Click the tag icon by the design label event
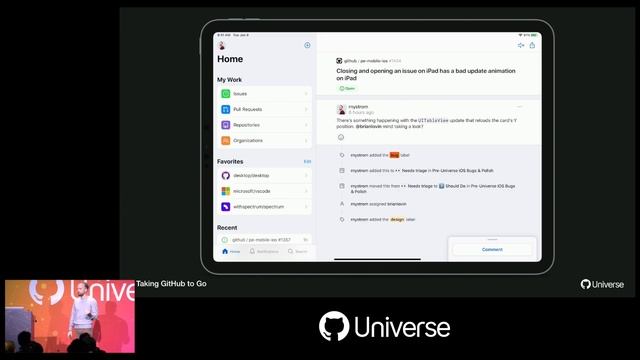640x360 pixels. click(342, 219)
